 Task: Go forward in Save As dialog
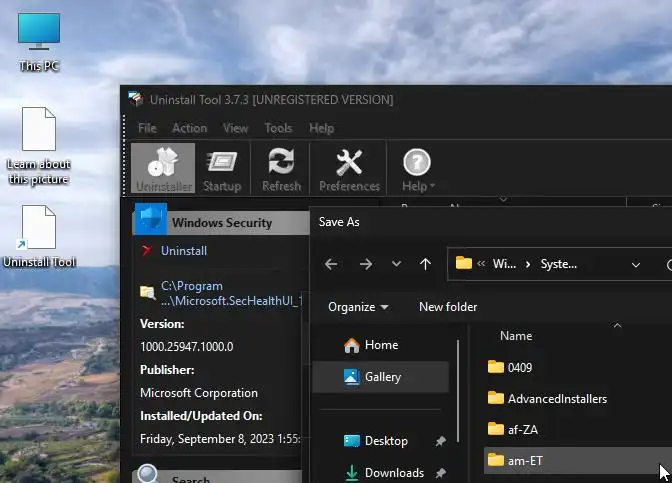pyautogui.click(x=366, y=264)
